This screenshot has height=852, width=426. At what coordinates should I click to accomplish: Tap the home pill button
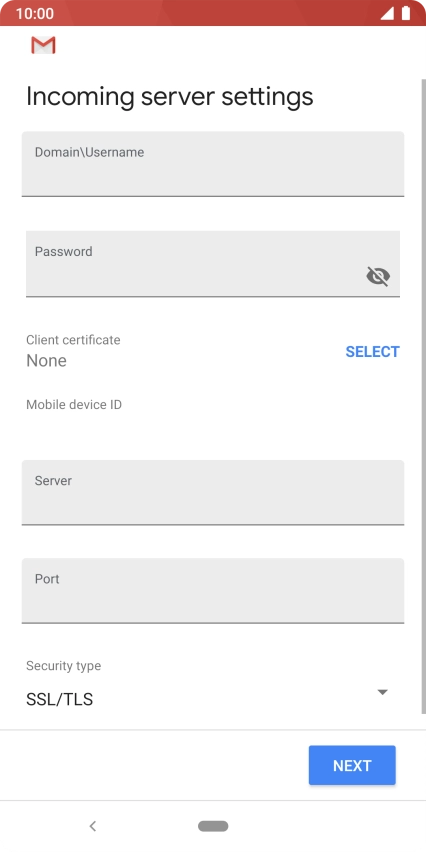213,826
